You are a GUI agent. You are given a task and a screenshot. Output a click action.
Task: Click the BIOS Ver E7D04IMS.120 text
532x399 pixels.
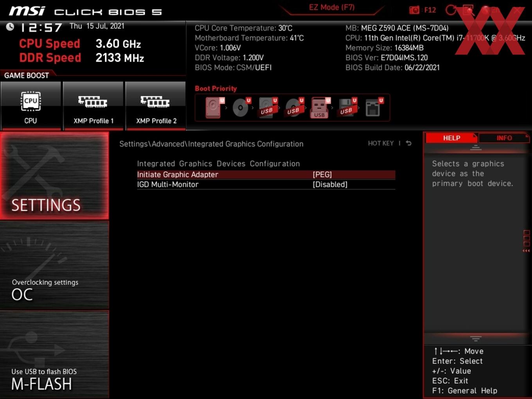[x=386, y=58]
